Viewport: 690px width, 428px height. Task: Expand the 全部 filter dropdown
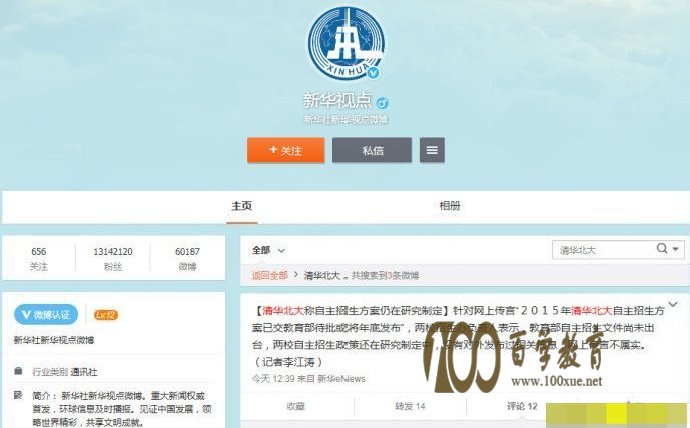pyautogui.click(x=268, y=250)
